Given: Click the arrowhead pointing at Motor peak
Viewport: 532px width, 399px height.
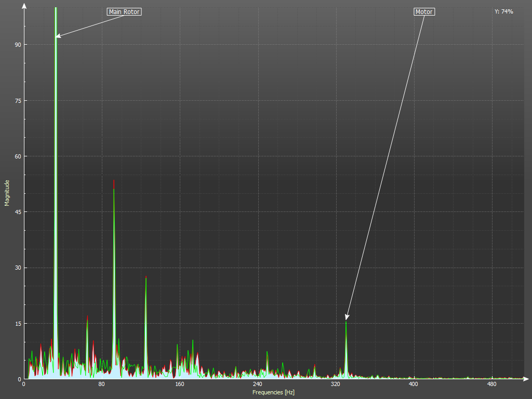Looking at the screenshot, I should tap(347, 317).
